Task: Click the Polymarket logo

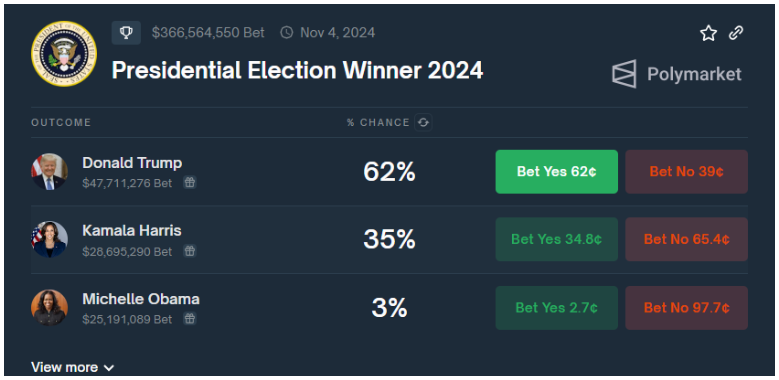Action: (x=676, y=74)
